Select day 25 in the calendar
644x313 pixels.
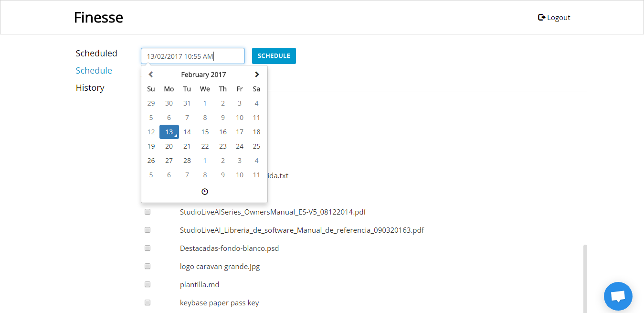pos(257,146)
